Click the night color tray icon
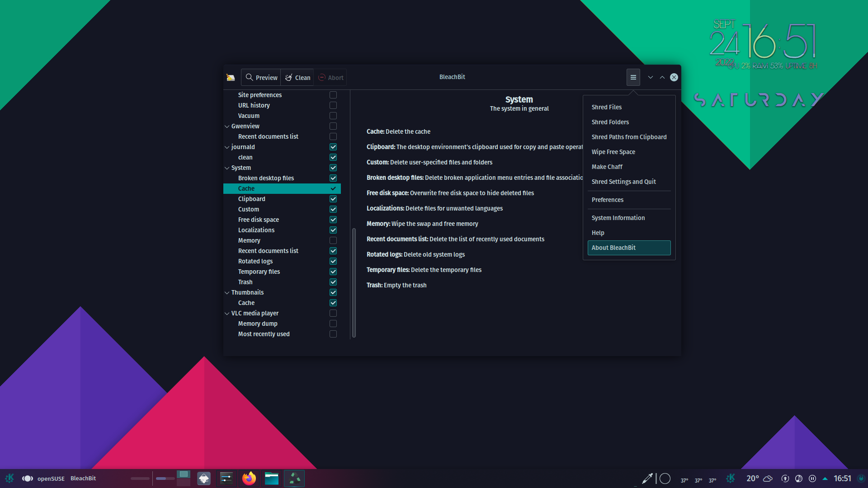 799,478
